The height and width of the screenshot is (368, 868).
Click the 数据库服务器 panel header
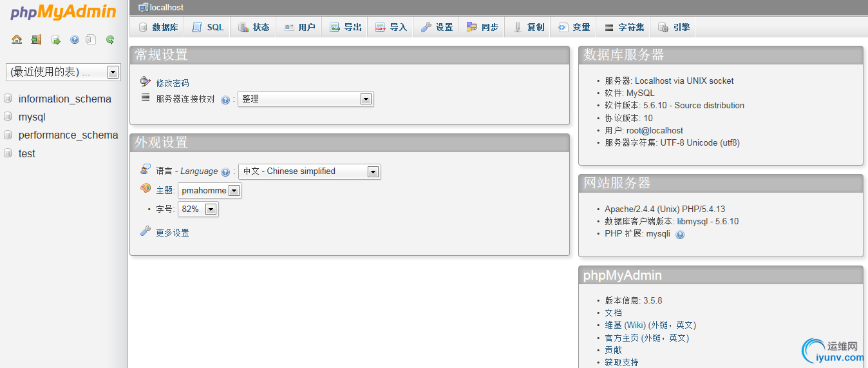[721, 55]
